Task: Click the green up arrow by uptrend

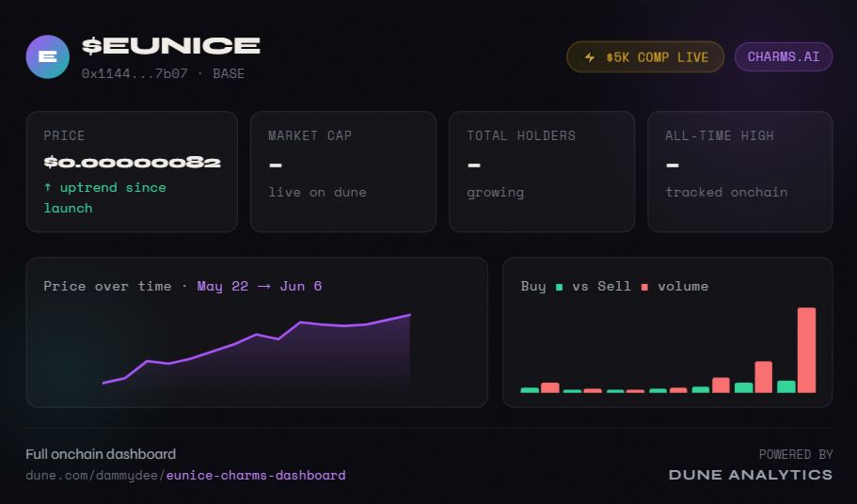Action: pos(48,187)
